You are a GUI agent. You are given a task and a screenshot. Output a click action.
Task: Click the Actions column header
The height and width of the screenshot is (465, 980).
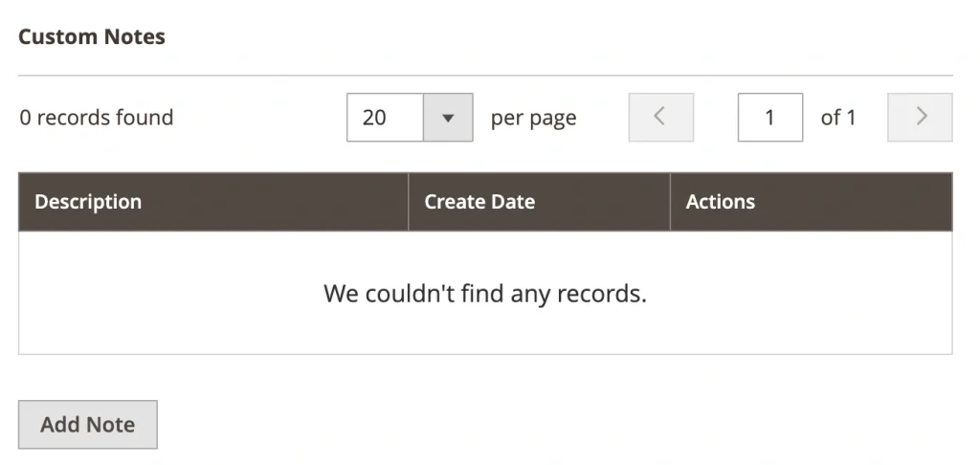click(x=721, y=202)
